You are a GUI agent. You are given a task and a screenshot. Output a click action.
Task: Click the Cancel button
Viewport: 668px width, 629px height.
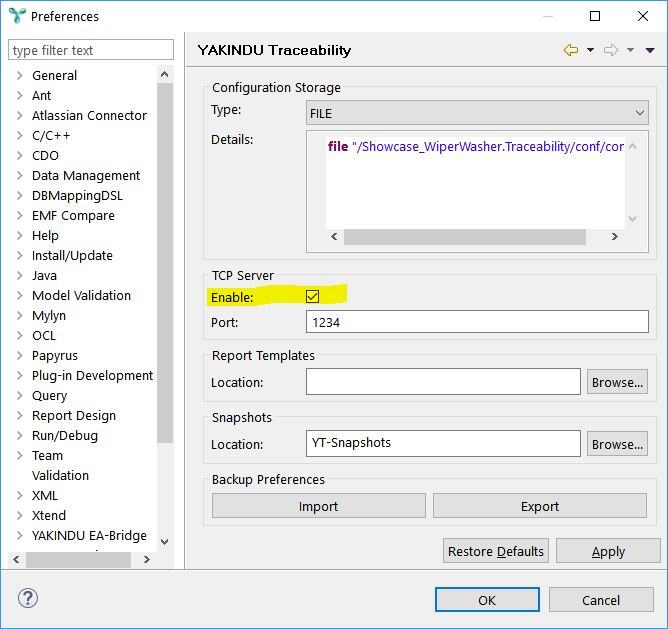(x=601, y=600)
